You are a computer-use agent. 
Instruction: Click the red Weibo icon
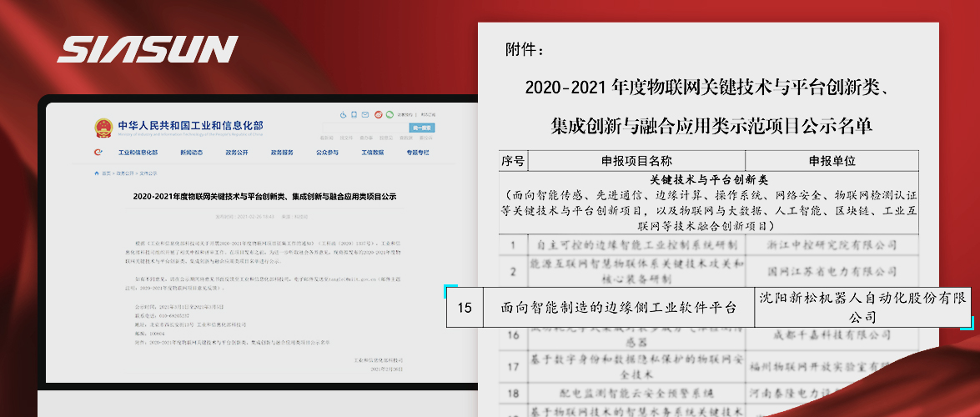tap(378, 115)
